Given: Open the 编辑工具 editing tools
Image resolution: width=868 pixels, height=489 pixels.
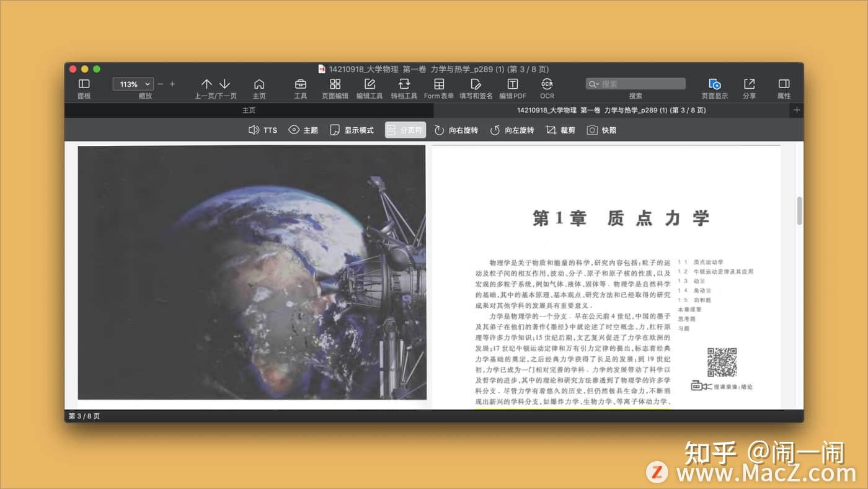Looking at the screenshot, I should click(370, 87).
